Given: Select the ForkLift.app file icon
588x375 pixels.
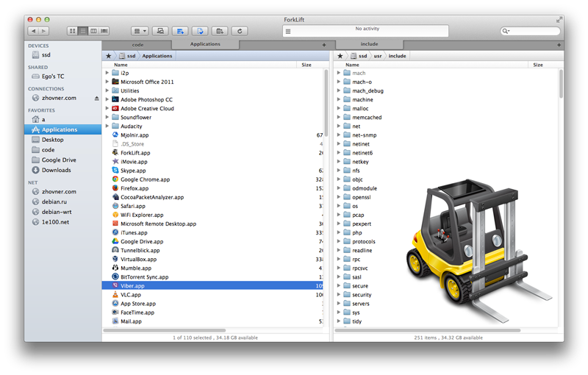Looking at the screenshot, I should (115, 152).
